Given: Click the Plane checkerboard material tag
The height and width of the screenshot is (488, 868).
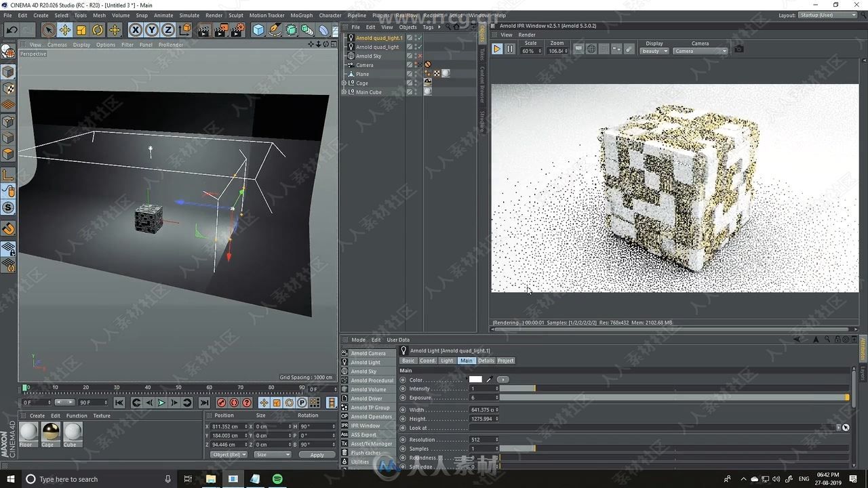Looking at the screenshot, I should (x=437, y=73).
